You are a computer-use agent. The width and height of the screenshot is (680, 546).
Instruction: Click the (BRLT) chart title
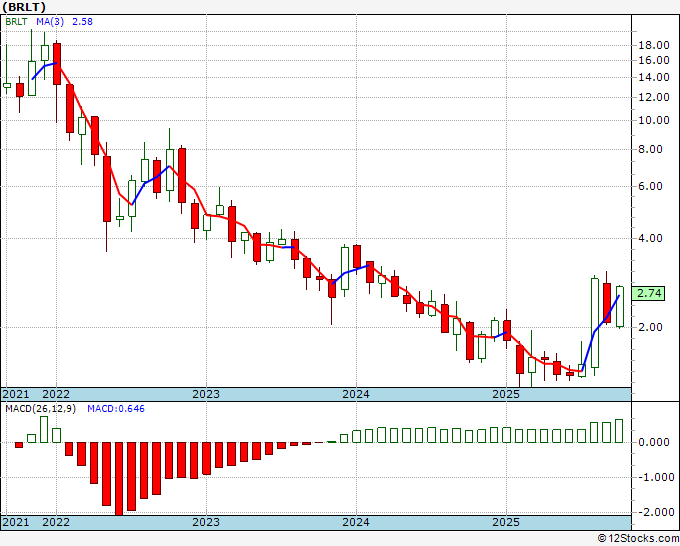[24, 7]
